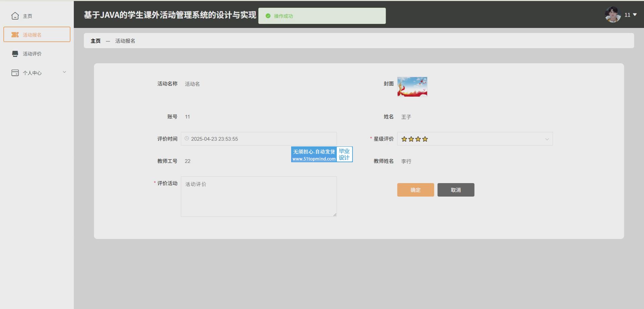Click the home icon in sidebar
The width and height of the screenshot is (644, 309).
tap(15, 16)
